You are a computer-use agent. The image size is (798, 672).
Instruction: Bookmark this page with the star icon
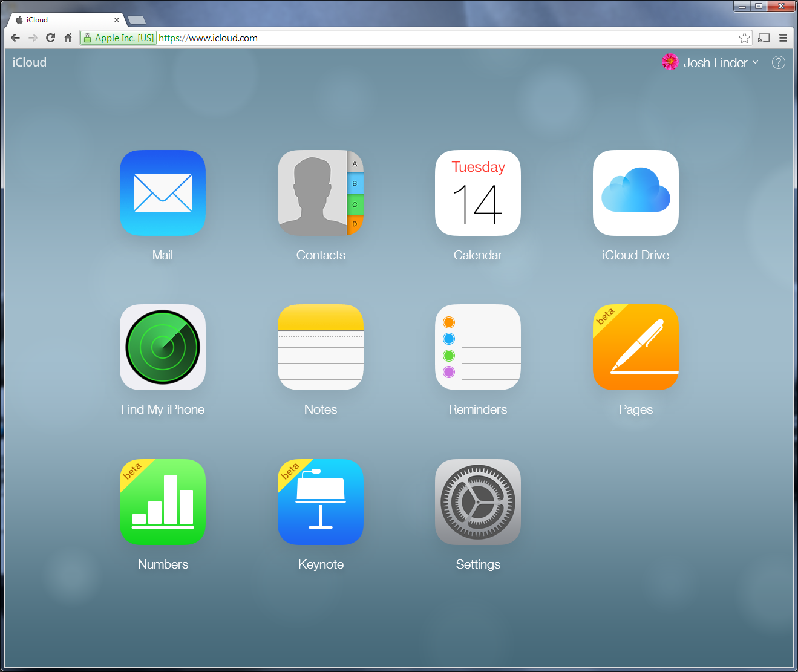point(744,38)
